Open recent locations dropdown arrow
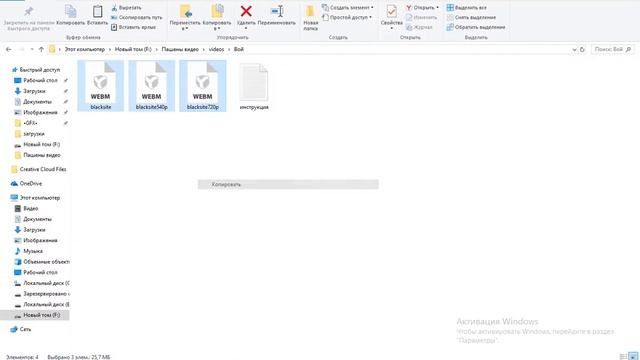The height and width of the screenshot is (360, 640). 32,49
